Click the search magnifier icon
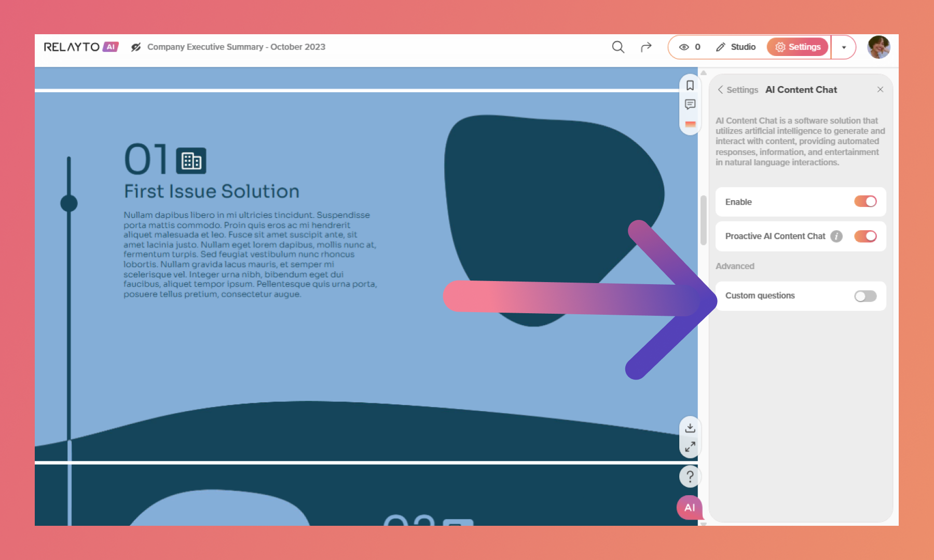The height and width of the screenshot is (560, 934). click(x=617, y=47)
